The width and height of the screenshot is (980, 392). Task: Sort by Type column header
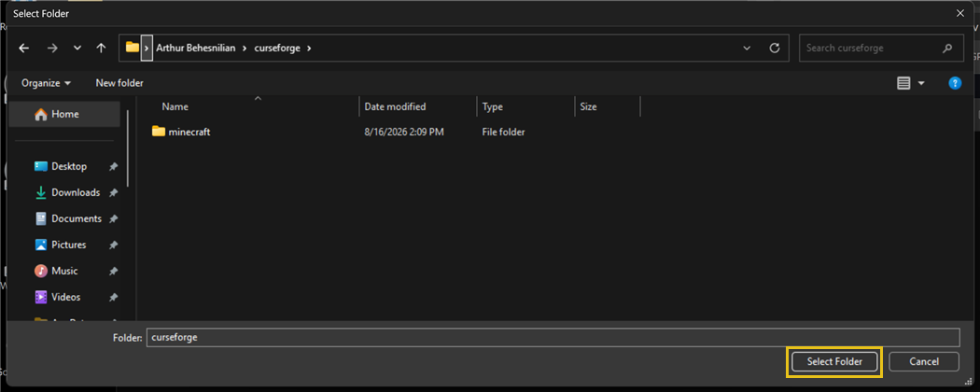tap(493, 107)
